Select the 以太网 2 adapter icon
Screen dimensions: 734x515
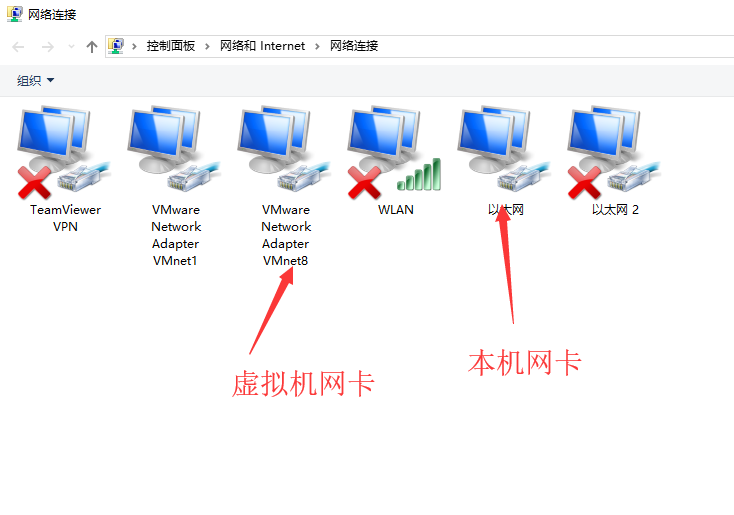click(x=614, y=153)
